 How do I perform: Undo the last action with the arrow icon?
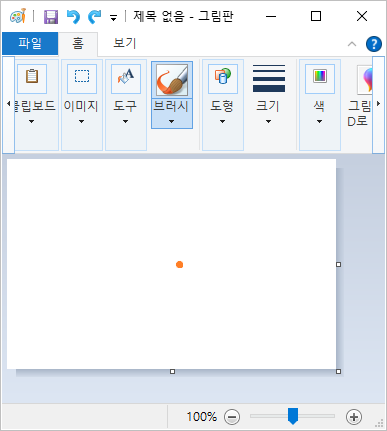click(x=73, y=16)
